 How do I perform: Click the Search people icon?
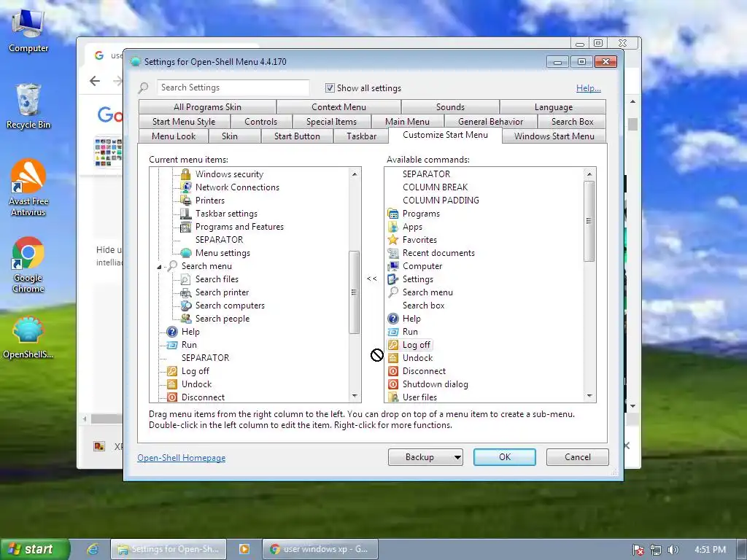point(186,319)
